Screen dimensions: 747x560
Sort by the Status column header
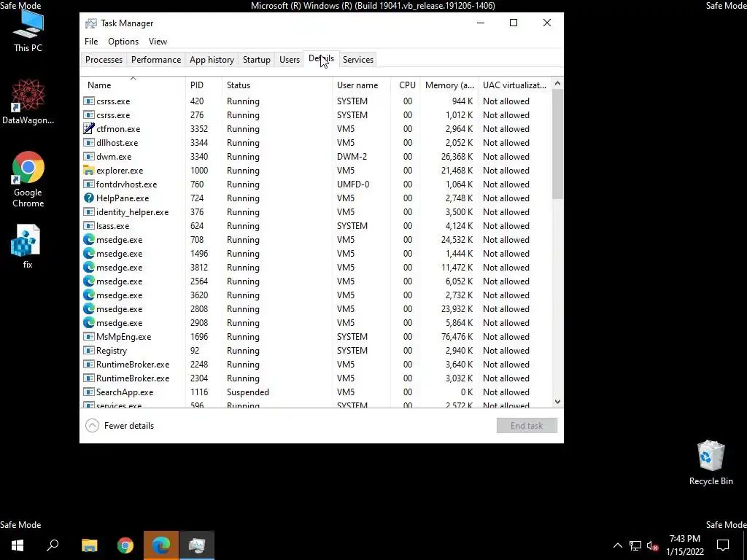point(276,85)
